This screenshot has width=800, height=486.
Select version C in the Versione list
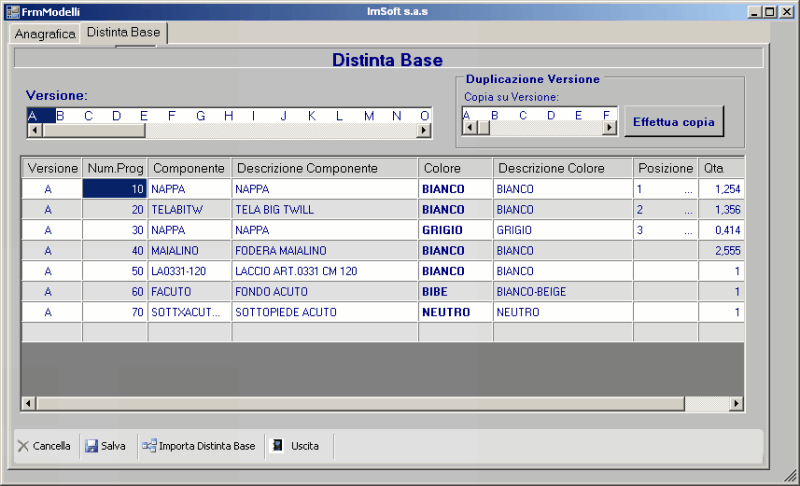[x=88, y=116]
